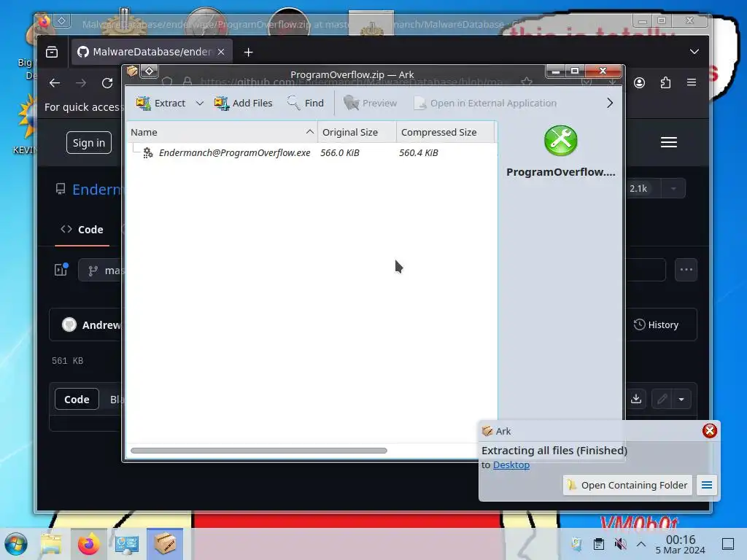Viewport: 747px width, 560px height.
Task: Click the taskbar clock 00:16
Action: pos(681,544)
